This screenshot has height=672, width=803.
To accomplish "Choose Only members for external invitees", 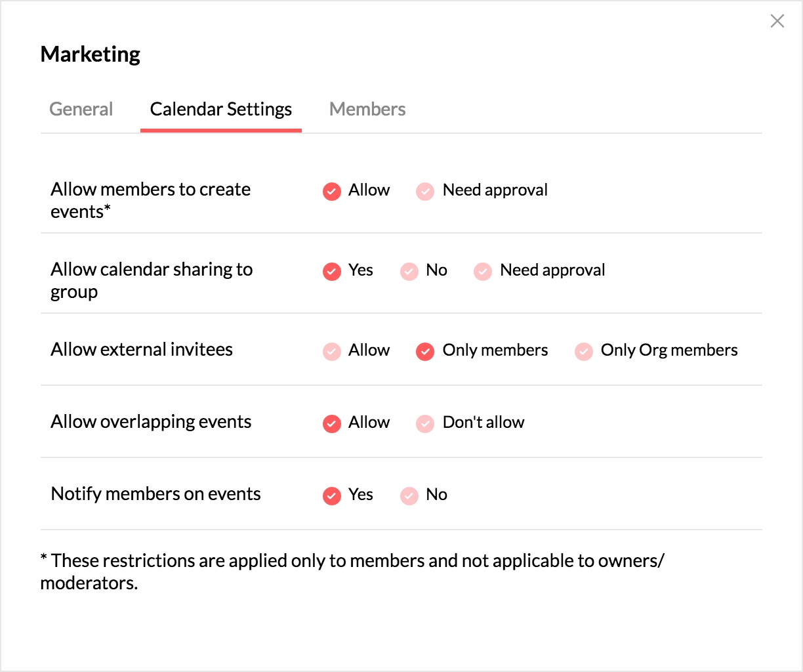I will tap(425, 352).
